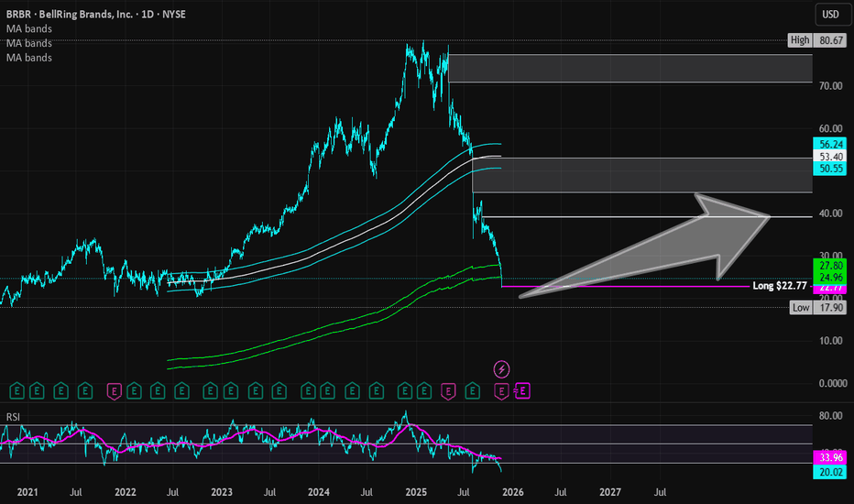
Task: Click 60.00 on the price axis
Action: (830, 129)
